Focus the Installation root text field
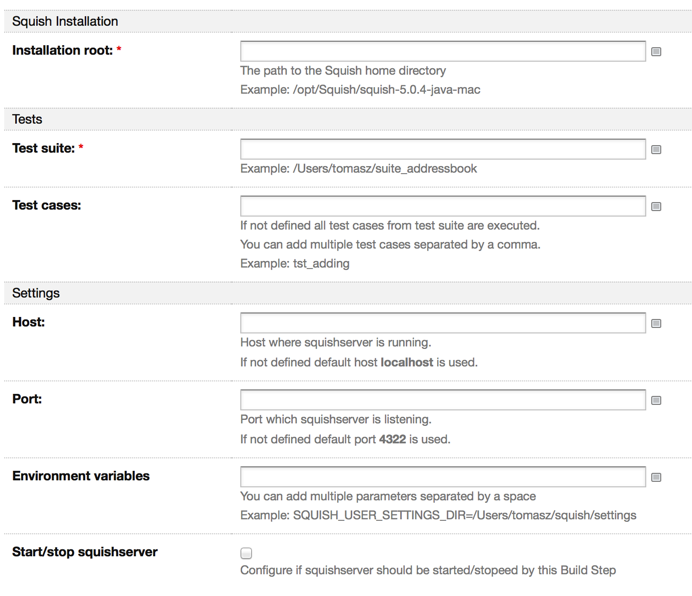 coord(443,50)
